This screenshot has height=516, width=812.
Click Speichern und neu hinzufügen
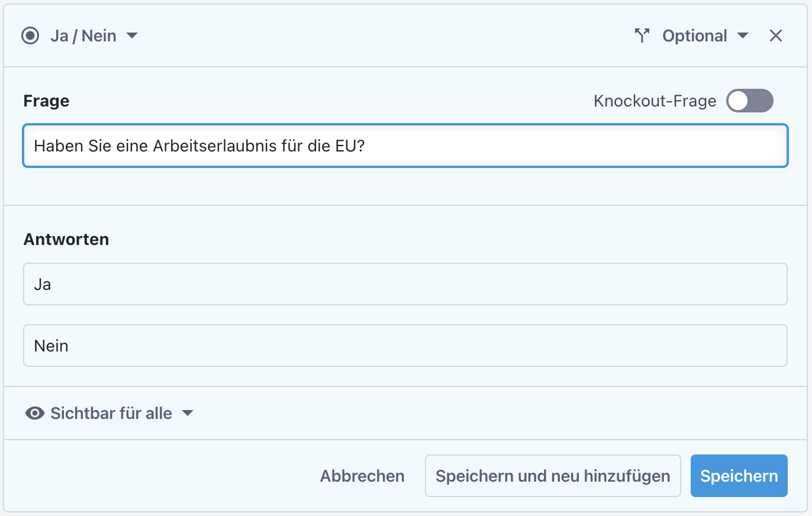click(x=553, y=476)
